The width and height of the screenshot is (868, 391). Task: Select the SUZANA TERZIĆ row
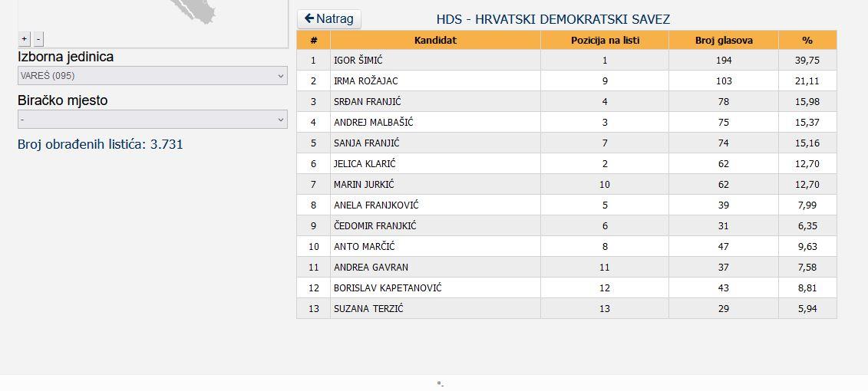point(567,309)
